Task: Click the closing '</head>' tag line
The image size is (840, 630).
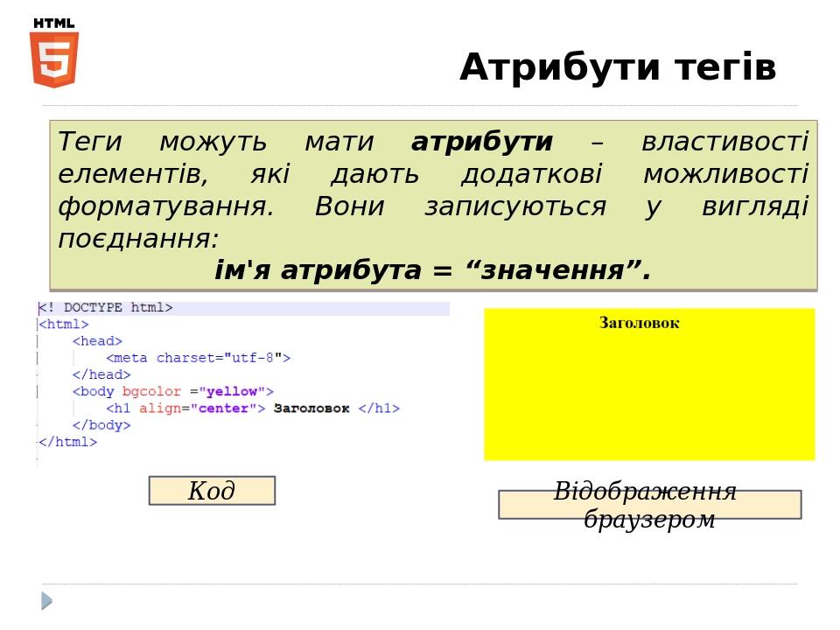Action: point(101,374)
